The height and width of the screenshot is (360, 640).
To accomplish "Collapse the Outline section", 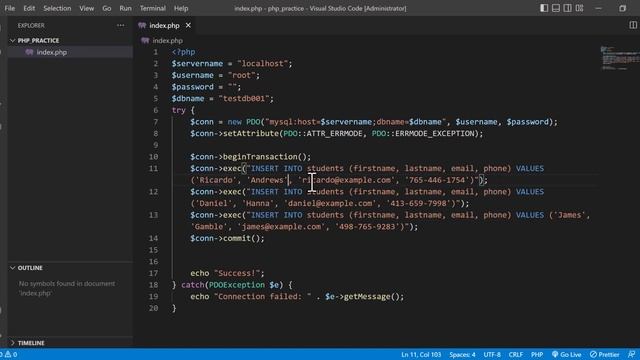I will point(30,268).
